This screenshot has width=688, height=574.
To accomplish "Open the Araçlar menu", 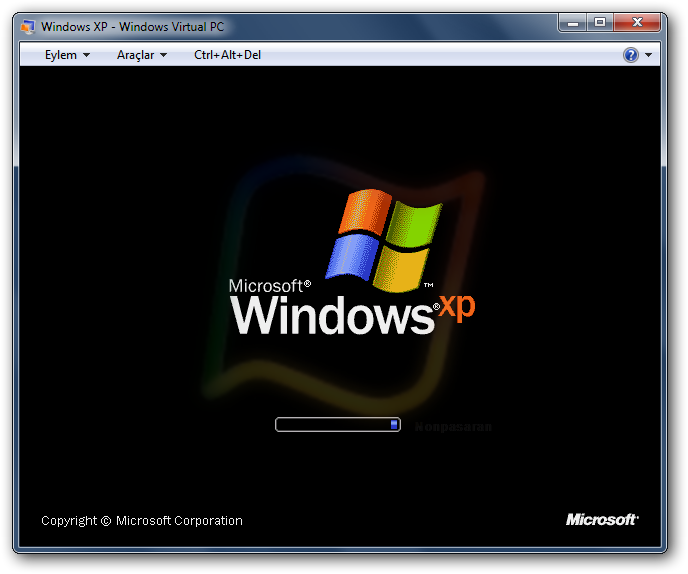I will 141,55.
